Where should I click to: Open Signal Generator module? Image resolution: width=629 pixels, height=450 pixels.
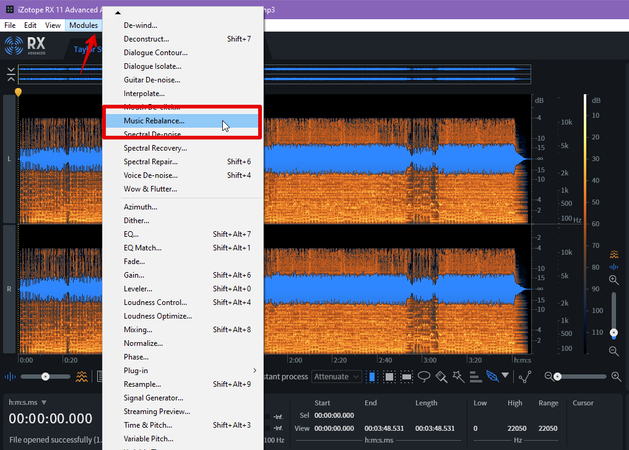pyautogui.click(x=183, y=398)
